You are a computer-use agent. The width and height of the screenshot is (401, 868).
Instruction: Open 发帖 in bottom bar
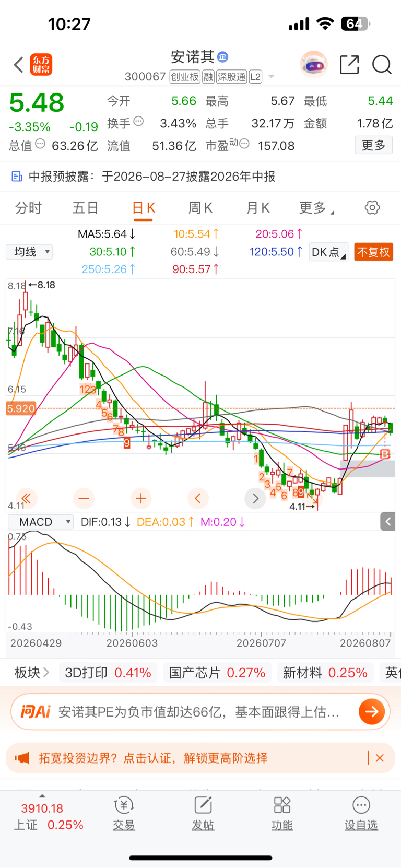click(203, 814)
